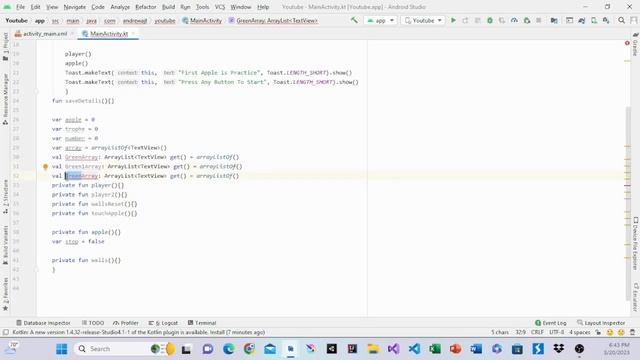
Task: Open the Structure side panel
Action: (5, 197)
